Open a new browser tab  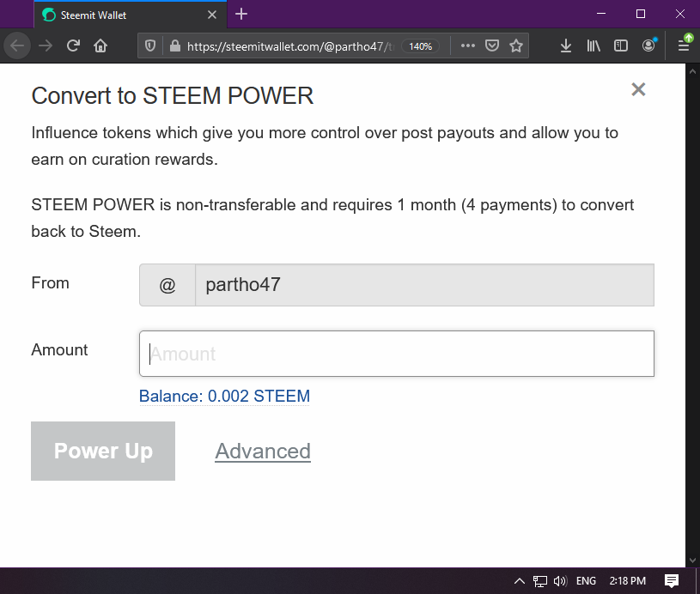tap(241, 15)
